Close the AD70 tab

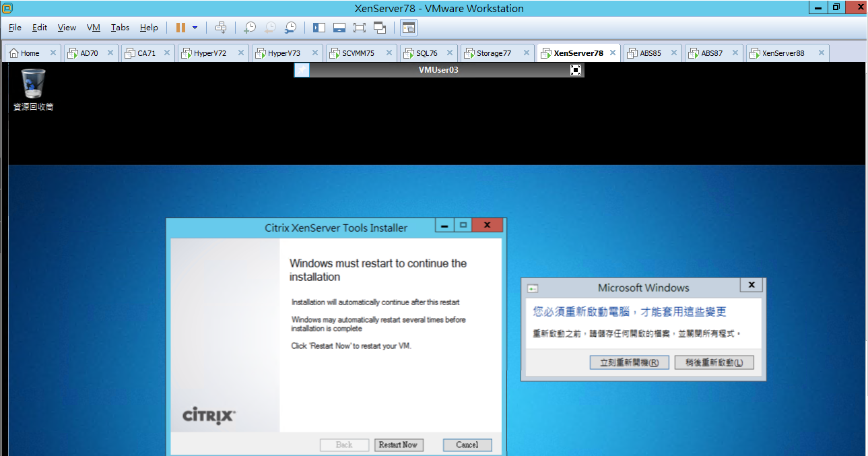pyautogui.click(x=110, y=53)
